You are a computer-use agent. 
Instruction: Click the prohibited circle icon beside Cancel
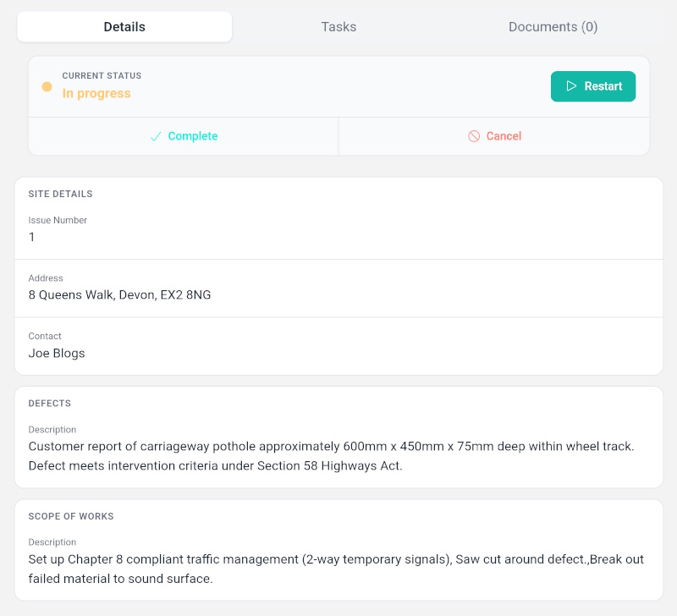pyautogui.click(x=474, y=136)
